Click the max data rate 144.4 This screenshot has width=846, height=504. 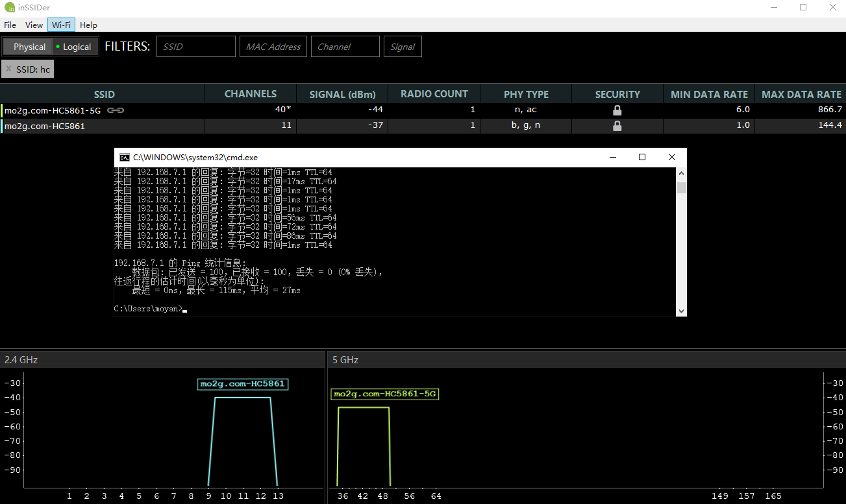[830, 125]
